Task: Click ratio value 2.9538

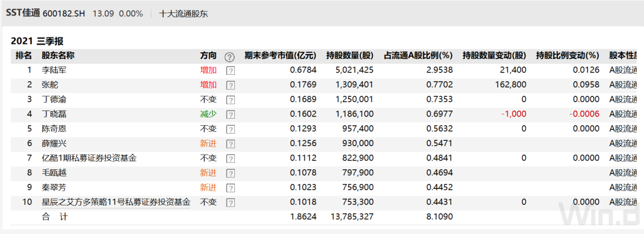Action: [439, 70]
